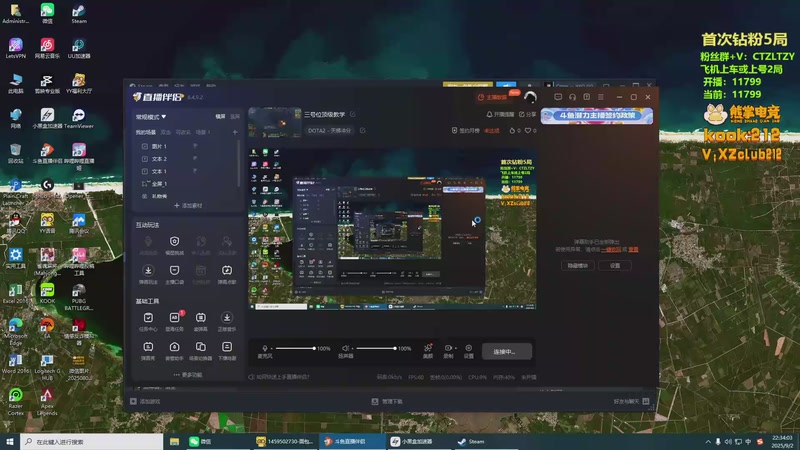The width and height of the screenshot is (800, 450).
Task: Switch to the 场景 1 tab
Action: pos(203,132)
